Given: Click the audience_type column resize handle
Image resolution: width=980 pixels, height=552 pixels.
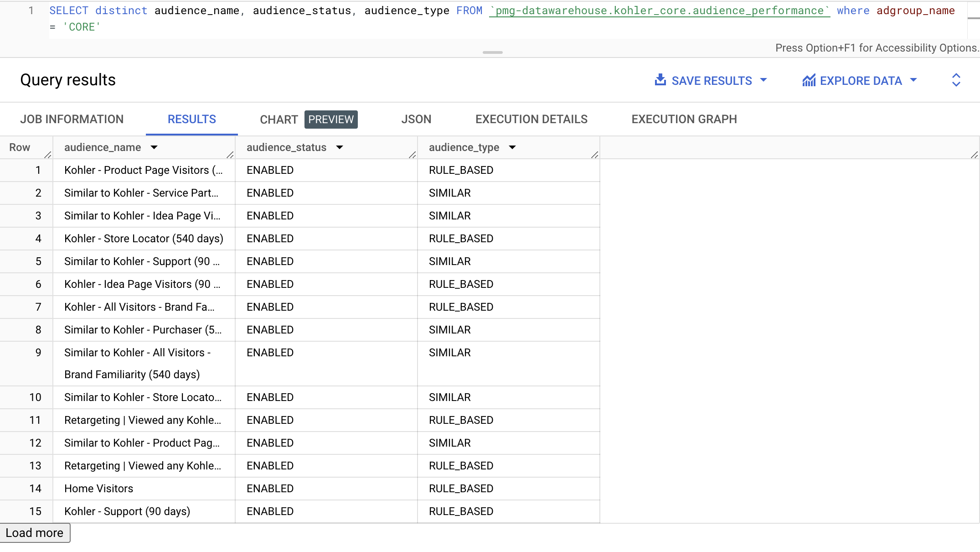Looking at the screenshot, I should (594, 155).
